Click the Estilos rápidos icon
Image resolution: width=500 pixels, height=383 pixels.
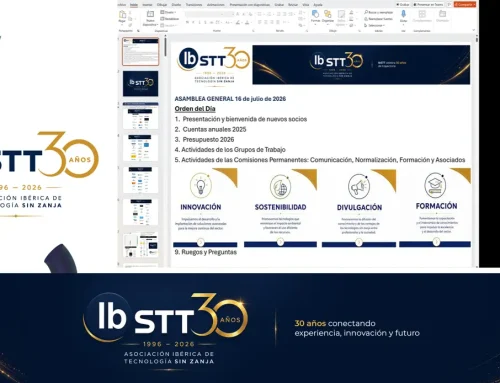(x=341, y=14)
